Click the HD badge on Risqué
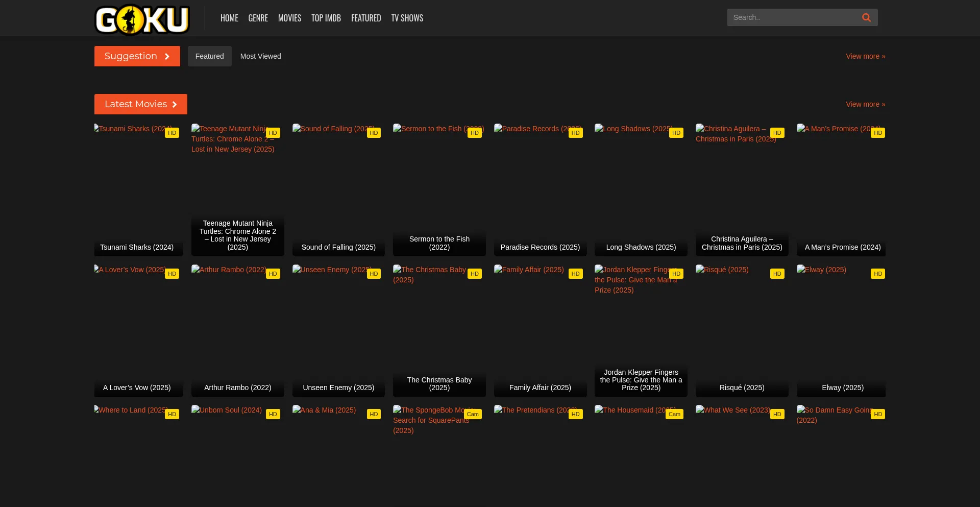This screenshot has width=980, height=507. pos(777,274)
